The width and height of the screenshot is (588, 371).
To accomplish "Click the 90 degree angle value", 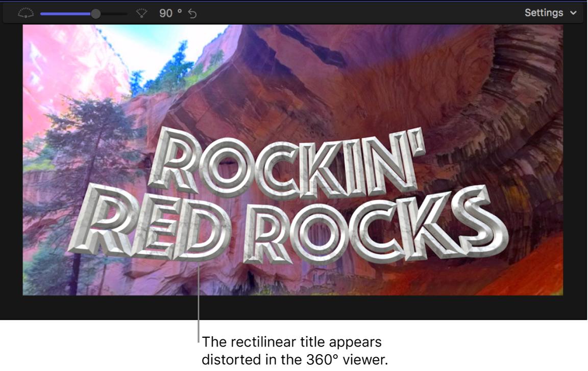I will 170,13.
